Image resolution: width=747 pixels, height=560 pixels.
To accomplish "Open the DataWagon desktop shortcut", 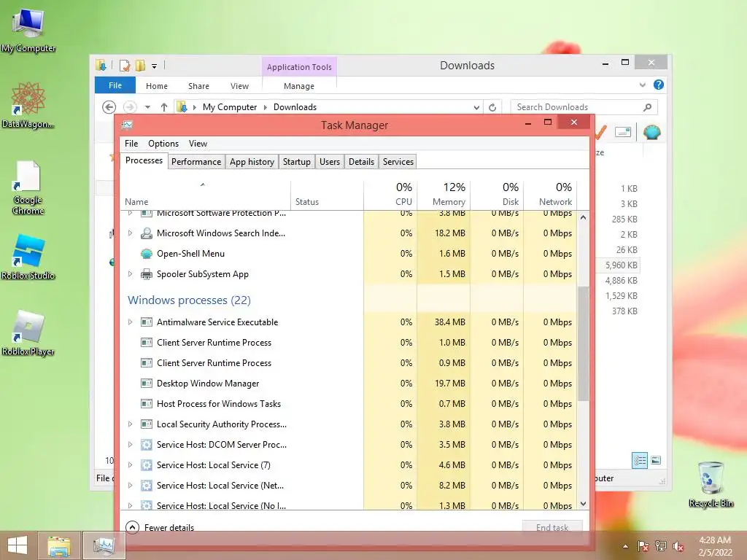I will coord(28,106).
